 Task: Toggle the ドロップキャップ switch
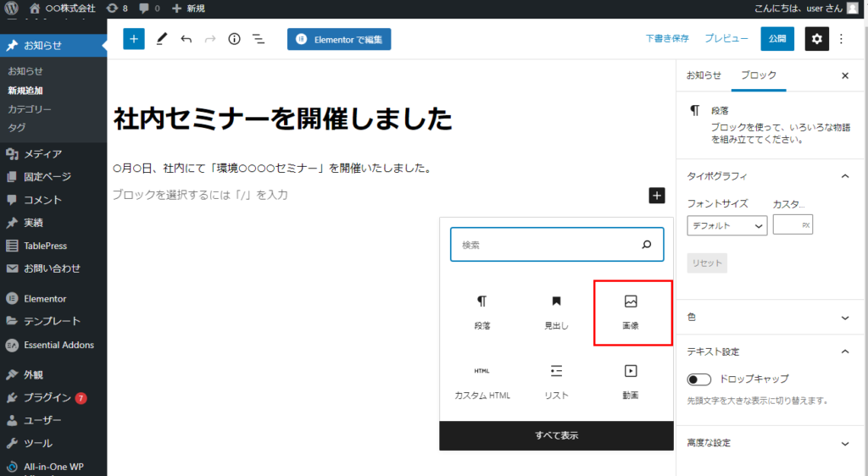699,379
